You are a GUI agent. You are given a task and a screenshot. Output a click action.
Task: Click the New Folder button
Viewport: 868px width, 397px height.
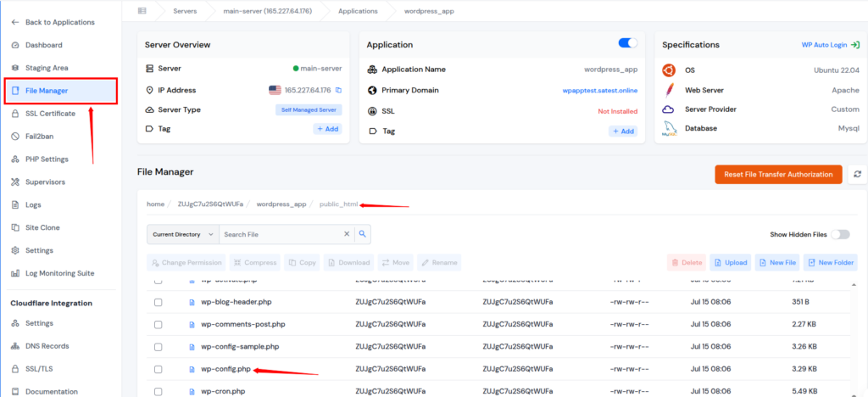point(830,262)
